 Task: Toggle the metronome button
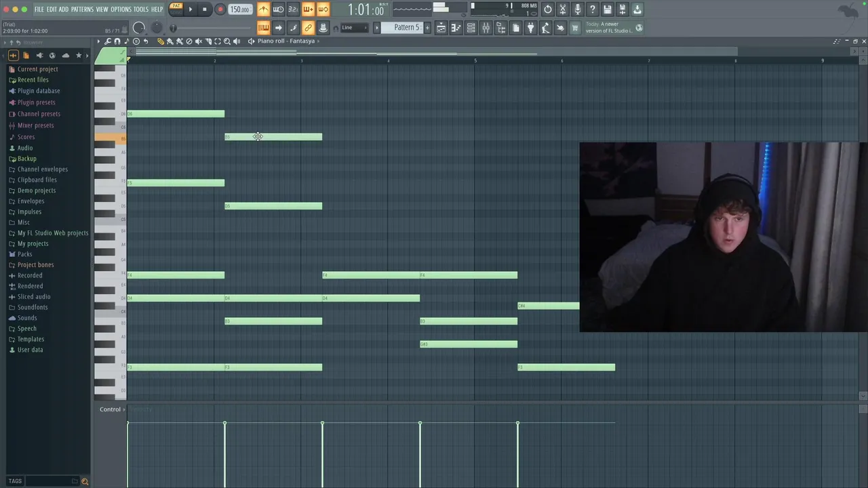point(263,9)
